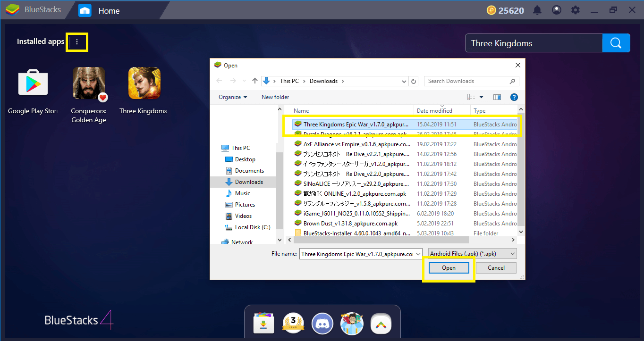Launch the Three Kingdoms app icon
Viewport: 644px width, 341px height.
[144, 83]
